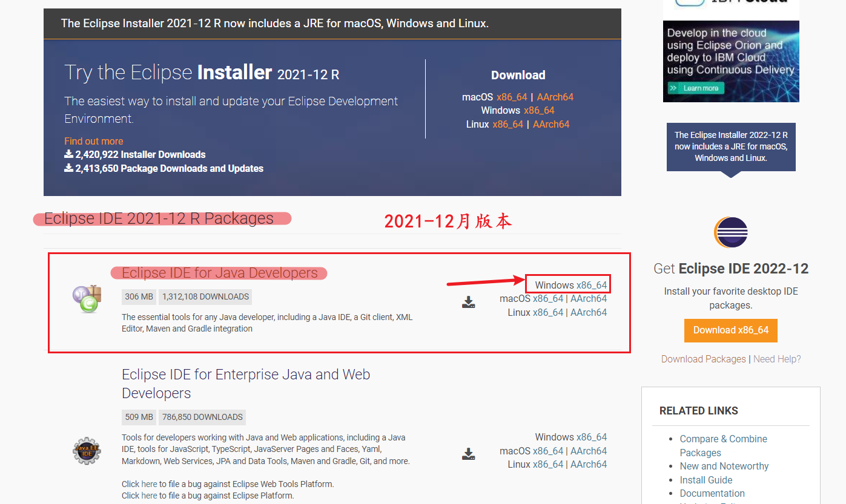This screenshot has width=846, height=504.
Task: Click 'here' to file Web Tools bug
Action: coord(149,484)
